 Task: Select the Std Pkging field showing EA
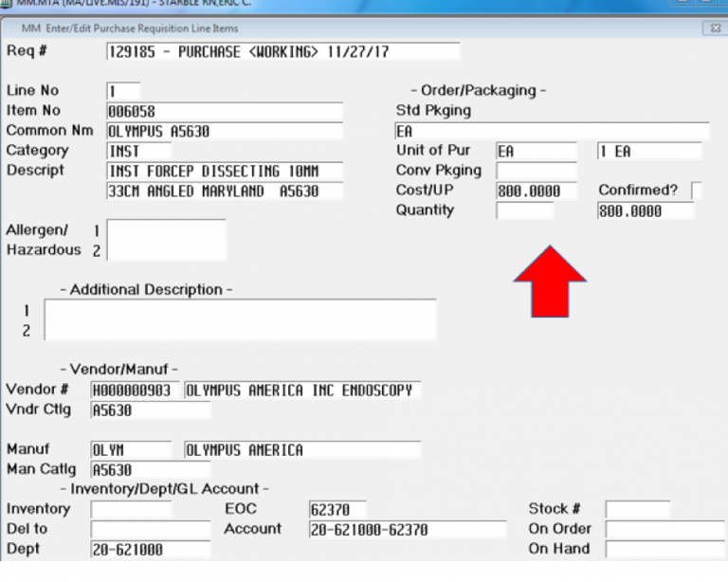pos(552,132)
